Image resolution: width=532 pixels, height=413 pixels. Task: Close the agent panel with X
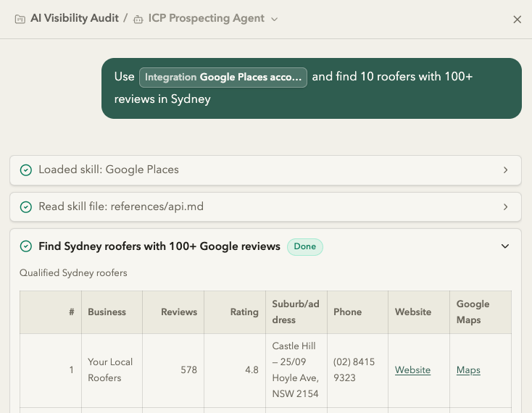(x=517, y=20)
